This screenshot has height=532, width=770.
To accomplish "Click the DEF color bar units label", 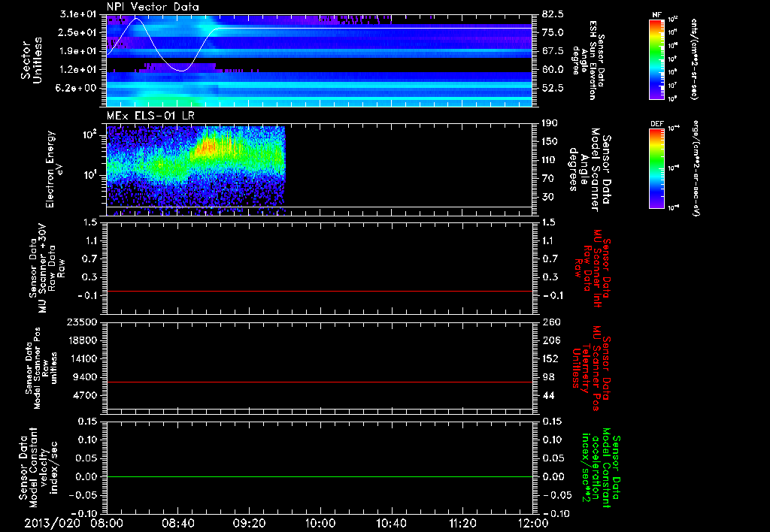I will point(696,168).
